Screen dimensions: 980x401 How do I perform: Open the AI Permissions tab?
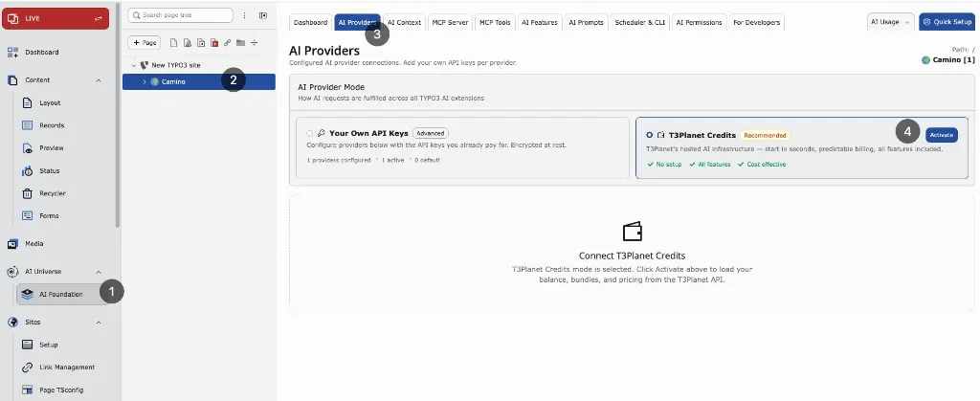tap(699, 22)
